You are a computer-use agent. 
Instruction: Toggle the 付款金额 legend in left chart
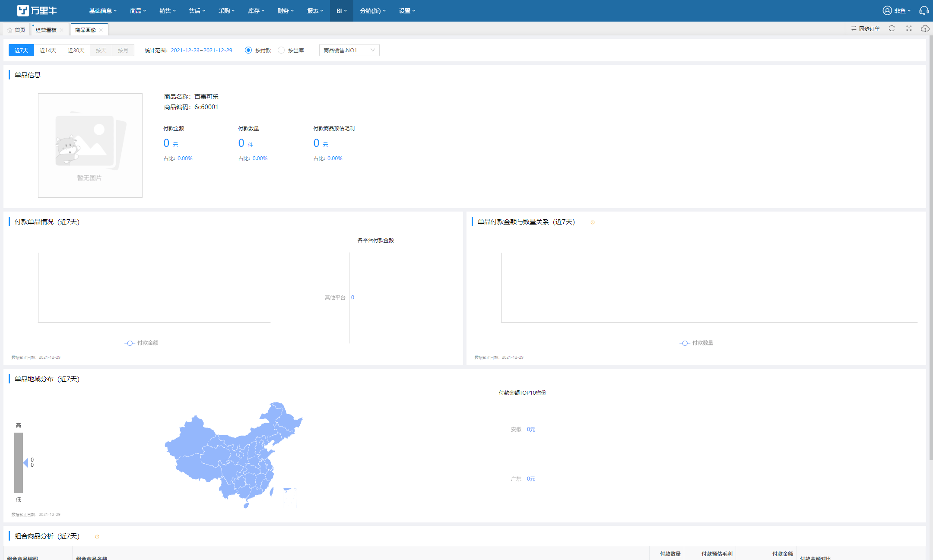tap(142, 343)
